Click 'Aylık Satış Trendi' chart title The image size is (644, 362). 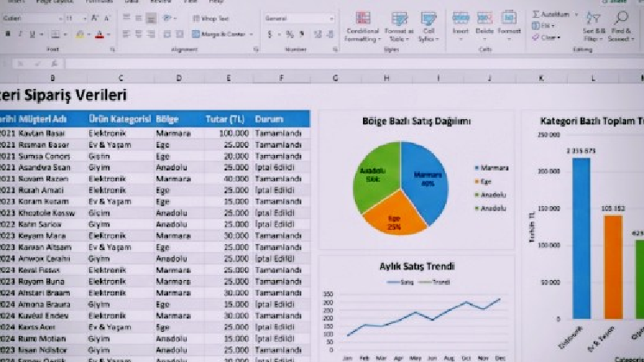click(x=417, y=266)
